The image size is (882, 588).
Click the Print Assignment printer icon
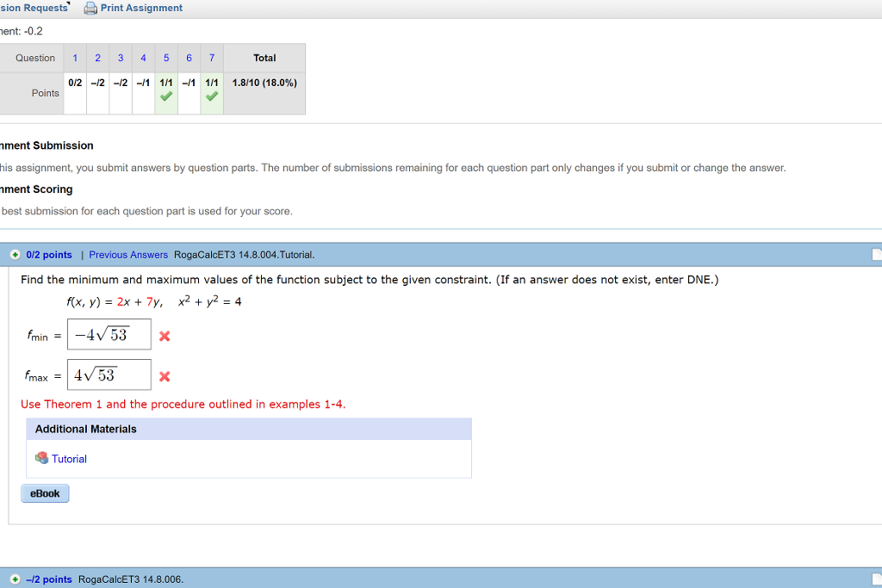[92, 8]
